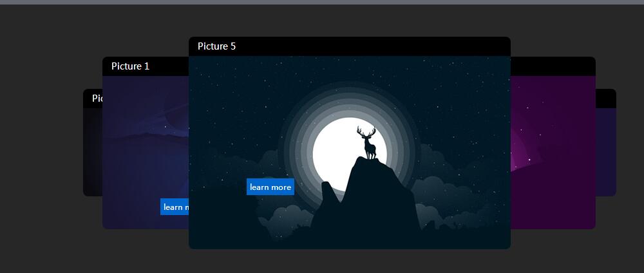The image size is (644, 273).
Task: Select the Picture 5 title text
Action: tap(216, 46)
